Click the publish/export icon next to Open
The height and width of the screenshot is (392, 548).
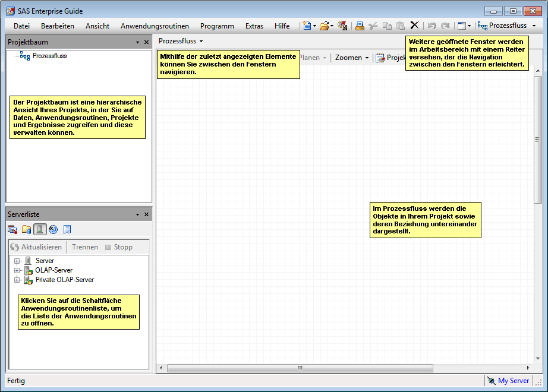pos(343,26)
